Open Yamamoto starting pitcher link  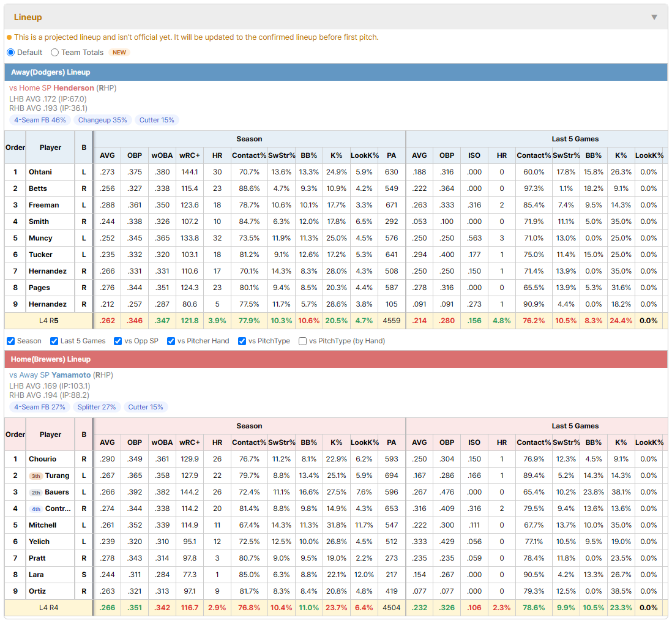pyautogui.click(x=71, y=375)
